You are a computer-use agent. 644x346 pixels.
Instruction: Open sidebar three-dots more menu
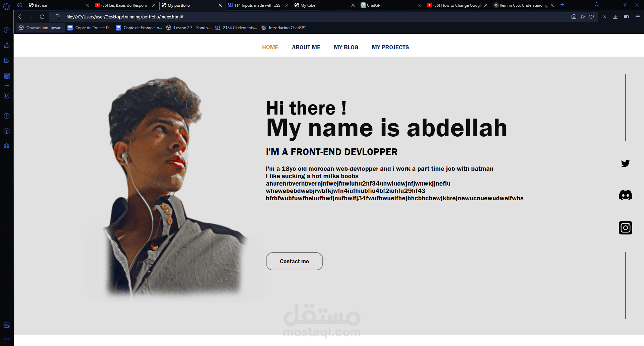click(x=7, y=339)
